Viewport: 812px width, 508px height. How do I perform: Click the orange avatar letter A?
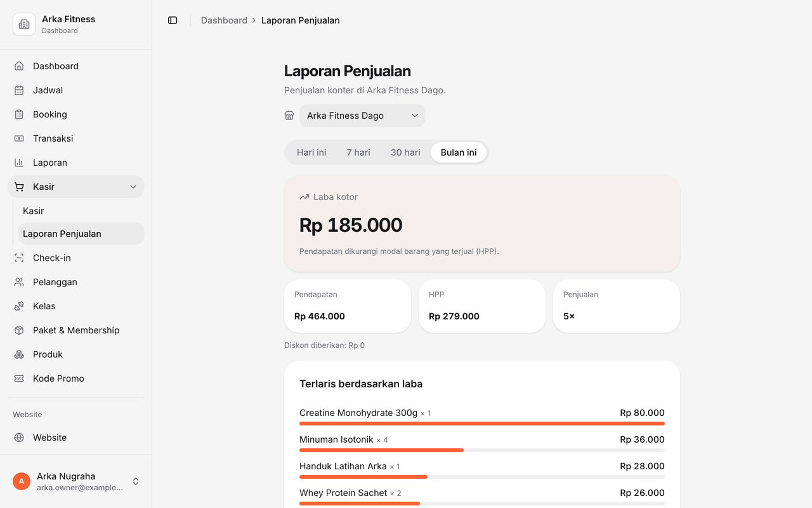22,481
